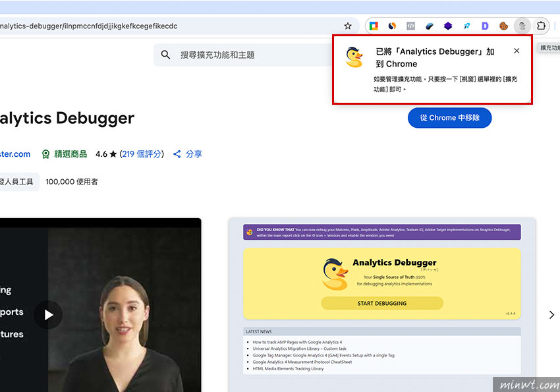This screenshot has height=392, width=560.
Task: Close the added-to-Chrome notification popup
Action: pyautogui.click(x=517, y=51)
